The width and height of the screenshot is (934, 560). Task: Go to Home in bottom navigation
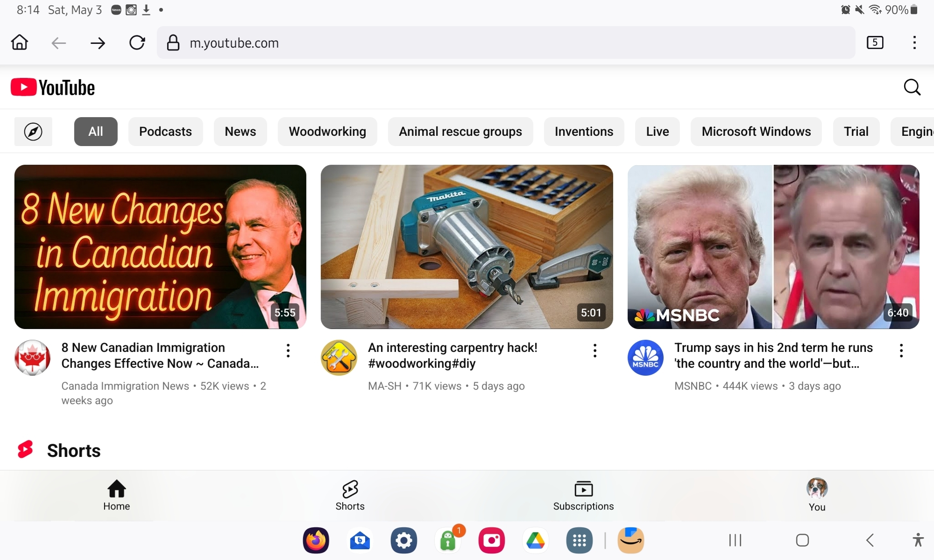pyautogui.click(x=117, y=496)
